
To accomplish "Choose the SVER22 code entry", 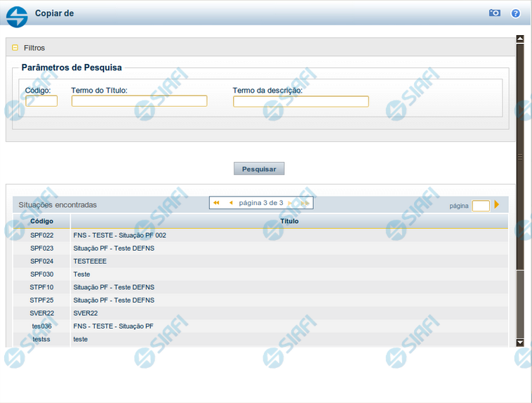I will 41,313.
